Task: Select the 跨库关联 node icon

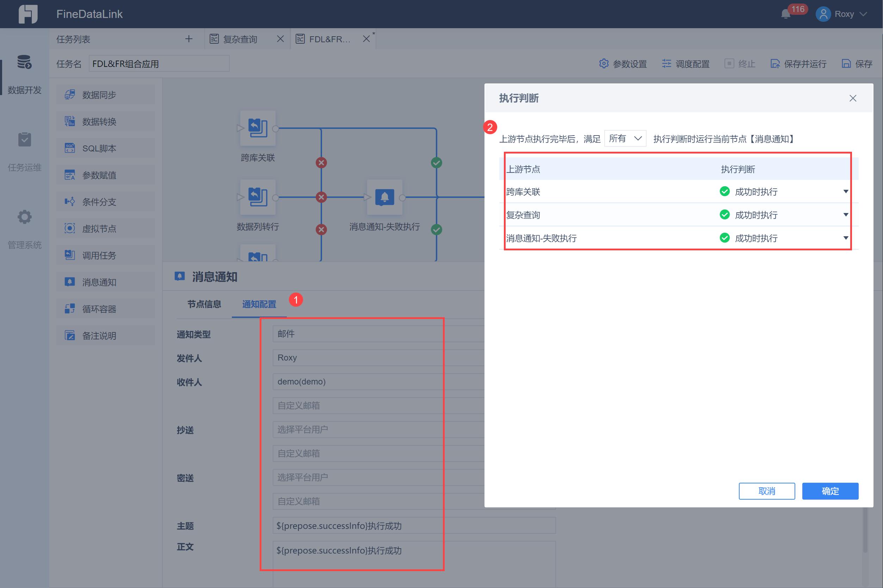Action: (x=258, y=128)
